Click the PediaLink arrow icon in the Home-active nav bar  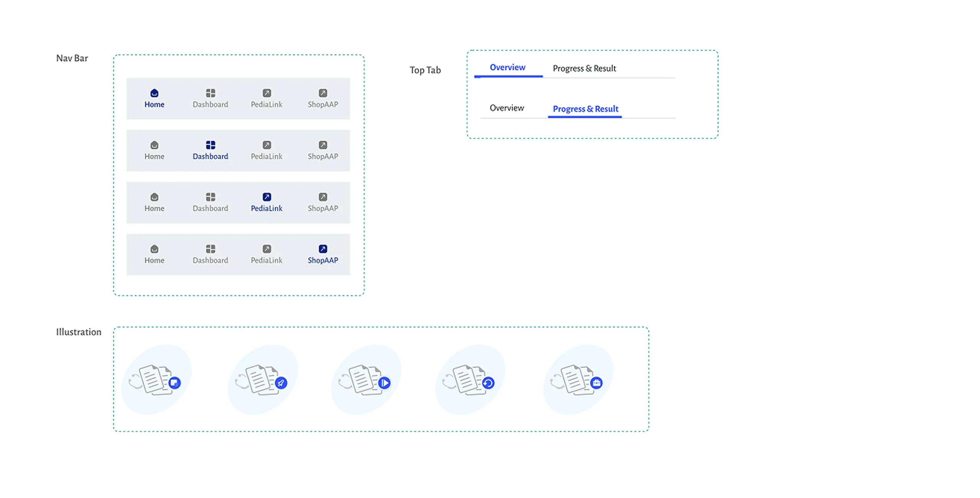click(267, 93)
